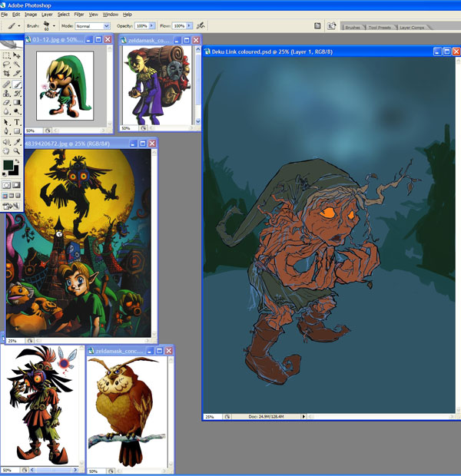Switch to the Tool Presets tab
The width and height of the screenshot is (461, 476).
click(380, 28)
